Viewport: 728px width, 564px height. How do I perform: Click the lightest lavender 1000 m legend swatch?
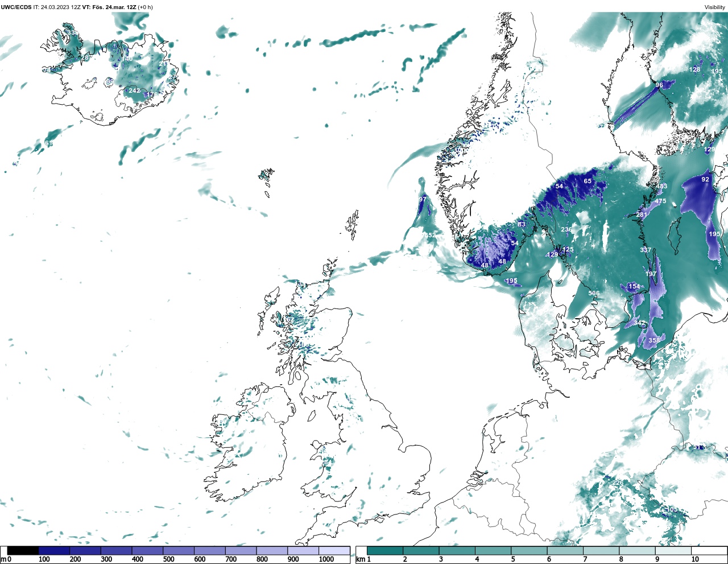coord(334,550)
